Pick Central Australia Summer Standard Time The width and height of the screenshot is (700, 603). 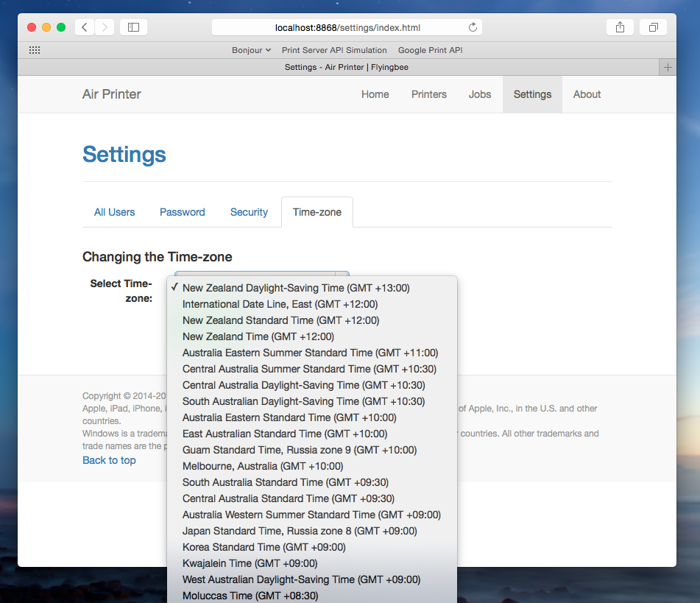point(312,369)
